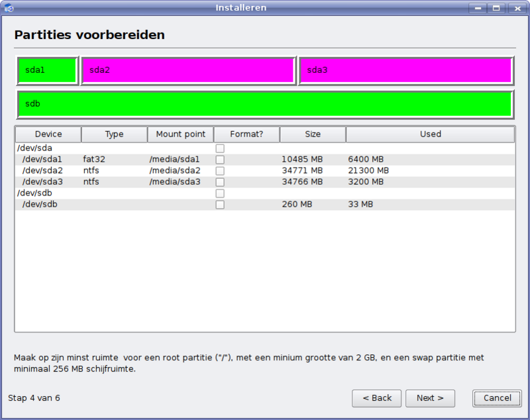Viewport: 530px width, 420px height.
Task: Proceed with the Next button
Action: (x=430, y=398)
